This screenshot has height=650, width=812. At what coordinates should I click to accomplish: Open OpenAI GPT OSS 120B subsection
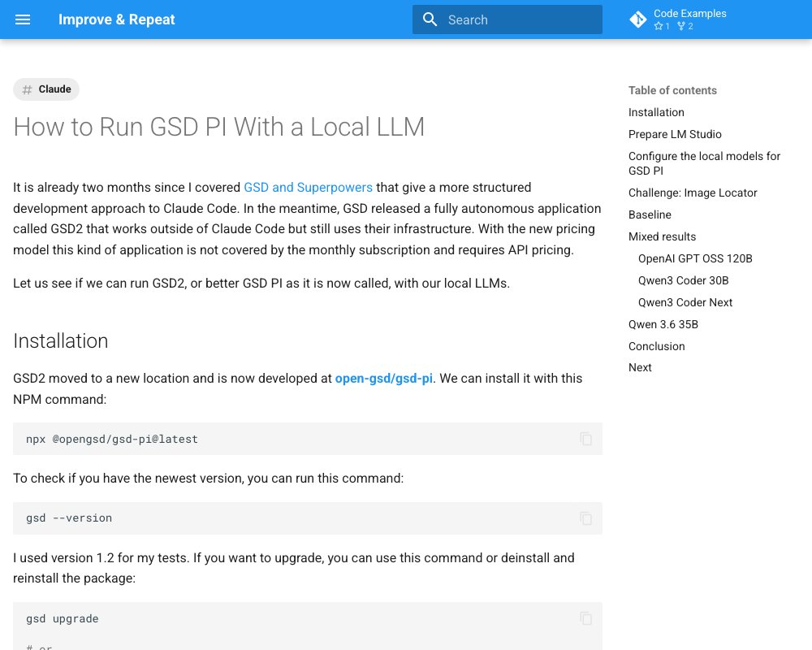(695, 258)
